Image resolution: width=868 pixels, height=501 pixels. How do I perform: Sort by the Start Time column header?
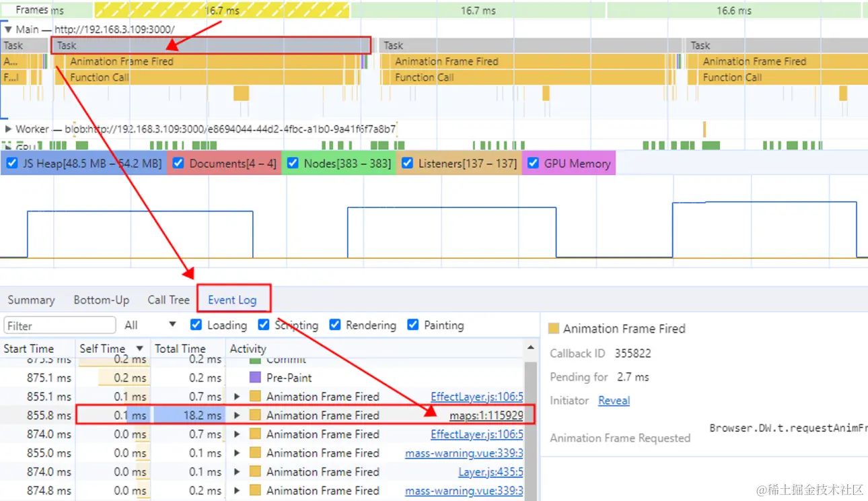click(x=37, y=349)
